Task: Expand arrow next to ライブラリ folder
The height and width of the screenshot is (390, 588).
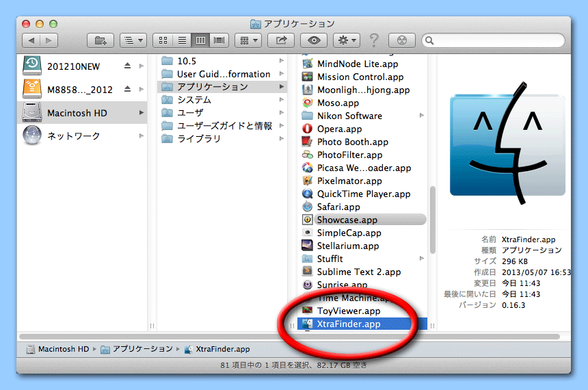Action: coord(281,138)
